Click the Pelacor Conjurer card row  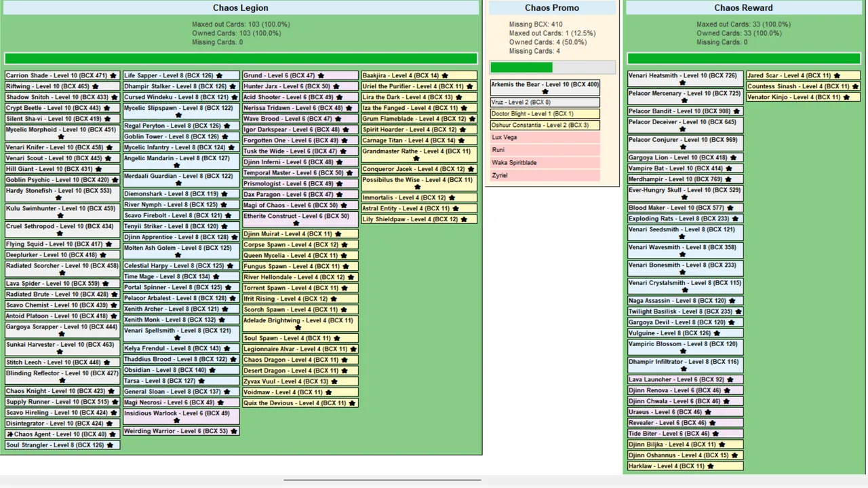(x=685, y=143)
